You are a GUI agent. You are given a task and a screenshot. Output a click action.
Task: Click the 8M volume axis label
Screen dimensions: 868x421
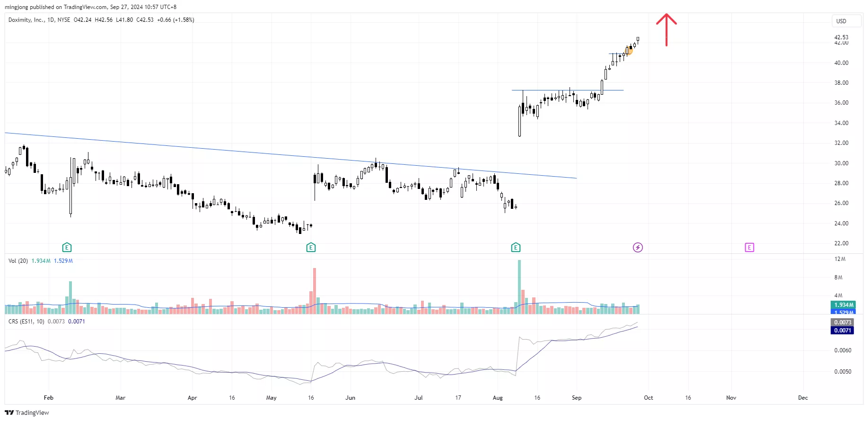838,278
